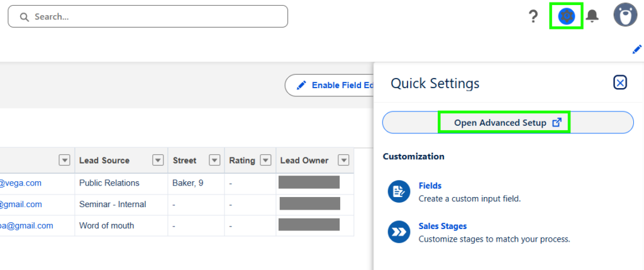The height and width of the screenshot is (270, 644).
Task: Click the Fields customization icon
Action: 399,191
